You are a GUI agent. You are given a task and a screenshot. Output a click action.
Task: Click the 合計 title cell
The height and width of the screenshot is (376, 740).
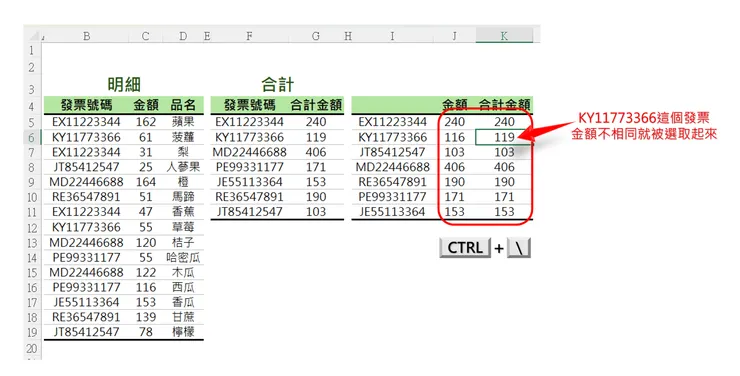278,85
